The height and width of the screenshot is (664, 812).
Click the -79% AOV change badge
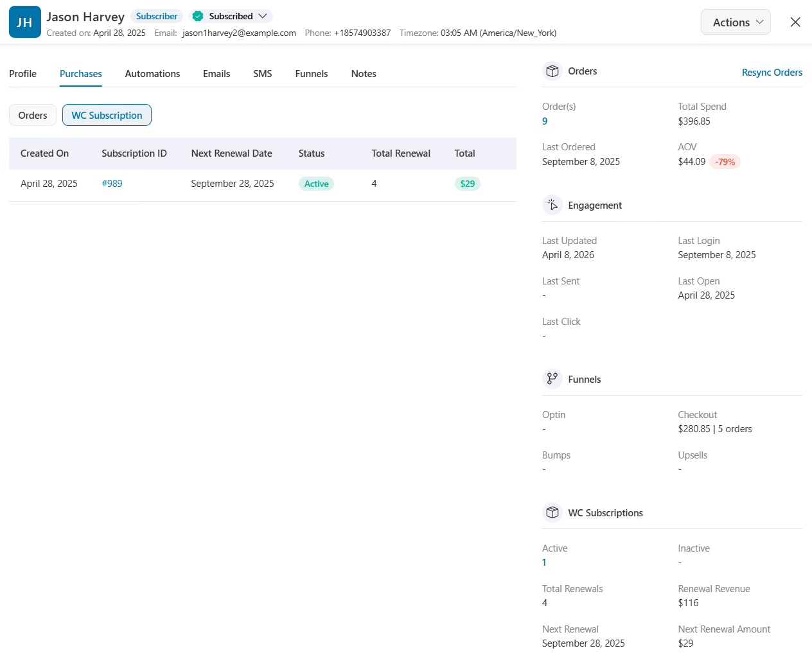[725, 162]
